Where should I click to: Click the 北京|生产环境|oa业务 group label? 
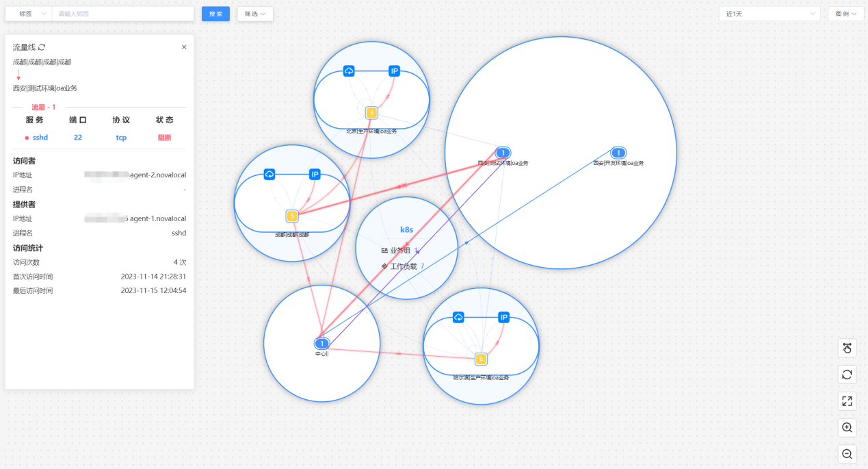tap(371, 131)
